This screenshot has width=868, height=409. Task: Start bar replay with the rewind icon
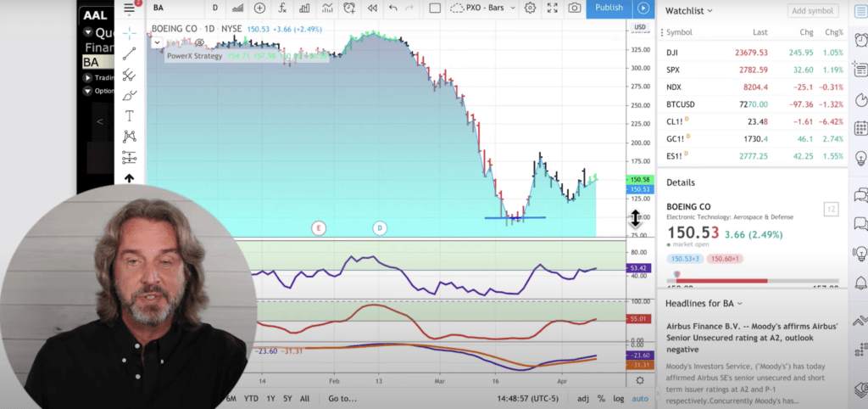pos(373,8)
